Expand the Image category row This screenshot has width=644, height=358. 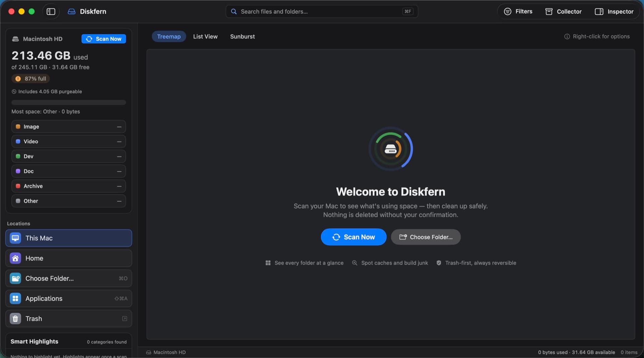[x=69, y=127]
